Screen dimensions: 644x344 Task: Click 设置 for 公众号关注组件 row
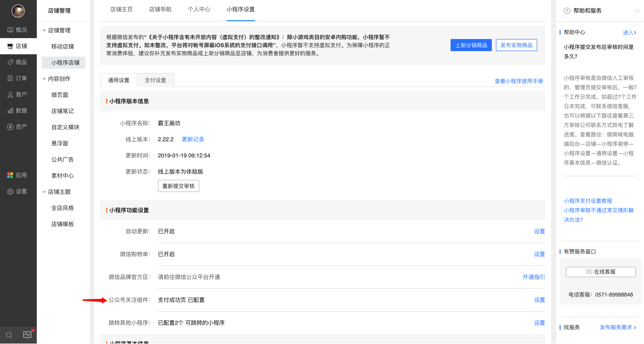click(x=539, y=300)
